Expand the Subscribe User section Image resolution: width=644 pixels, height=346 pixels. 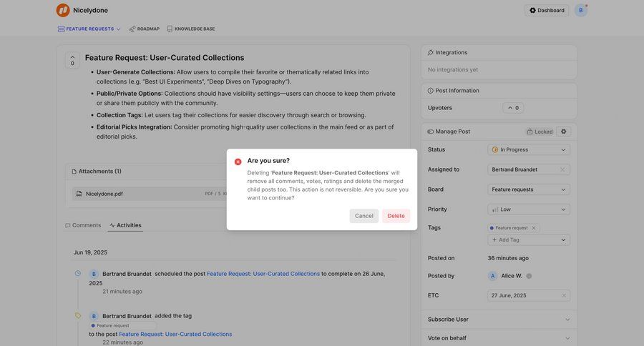[499, 320]
